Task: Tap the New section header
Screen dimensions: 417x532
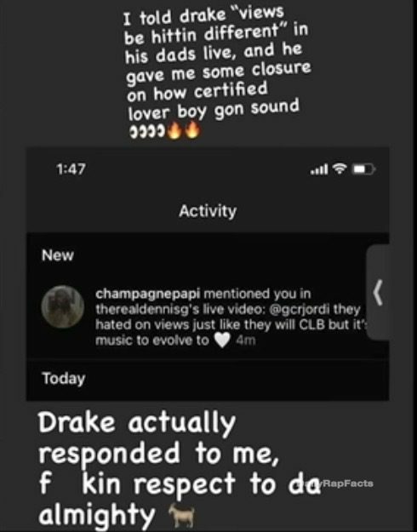Action: pos(58,255)
